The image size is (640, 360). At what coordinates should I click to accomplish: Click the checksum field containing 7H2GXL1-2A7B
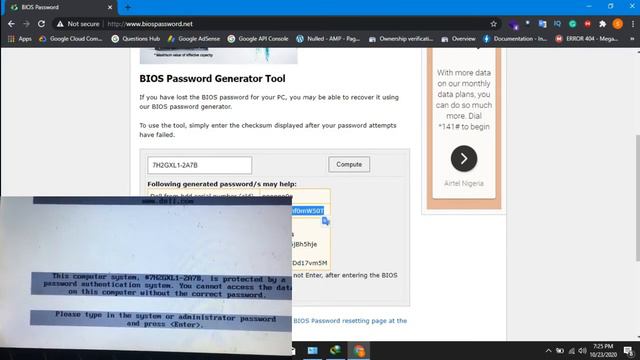tap(200, 165)
